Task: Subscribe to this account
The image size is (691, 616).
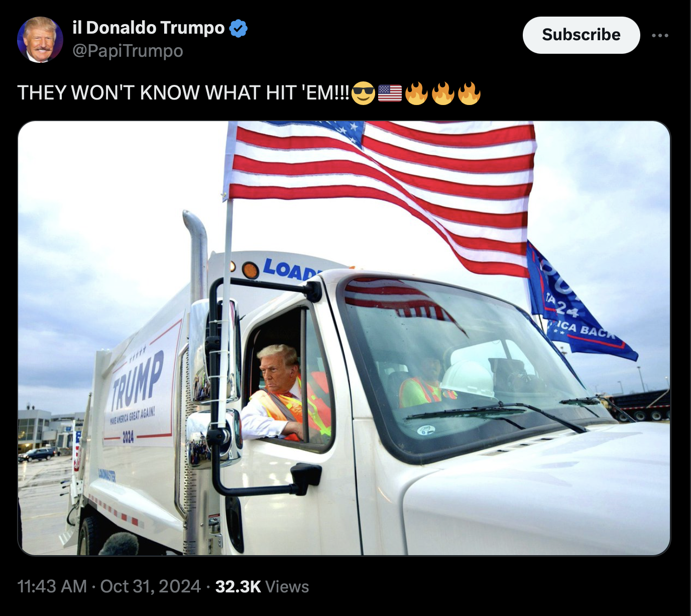Action: click(581, 35)
